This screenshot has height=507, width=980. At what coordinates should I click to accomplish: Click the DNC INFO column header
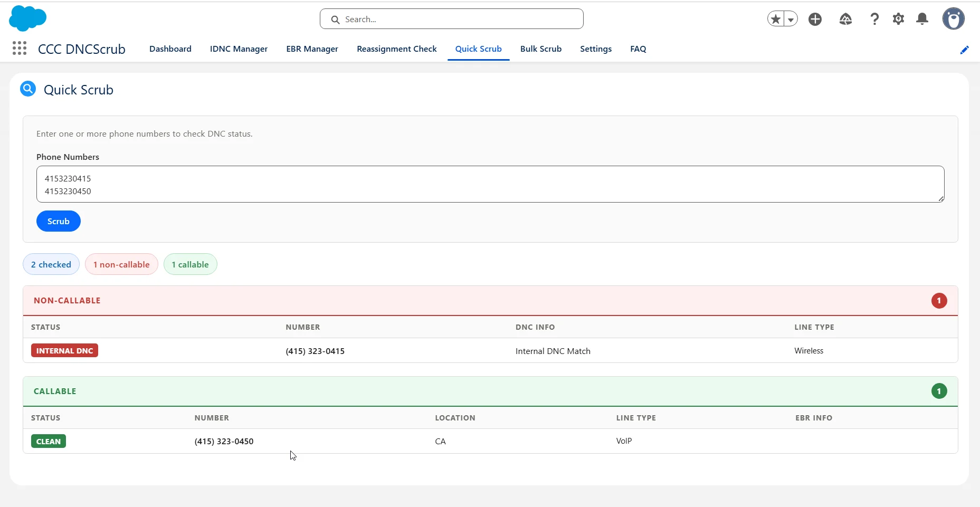[x=535, y=327]
